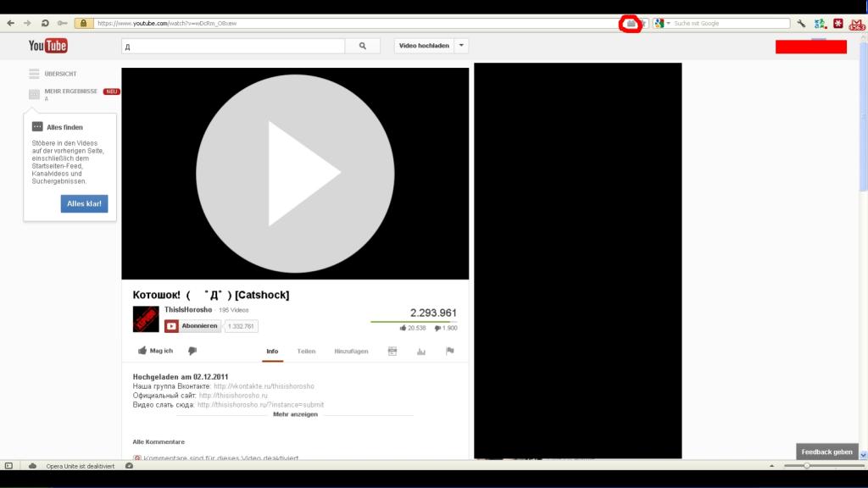
Task: Expand description with Mehr anzeigen
Action: pyautogui.click(x=295, y=414)
